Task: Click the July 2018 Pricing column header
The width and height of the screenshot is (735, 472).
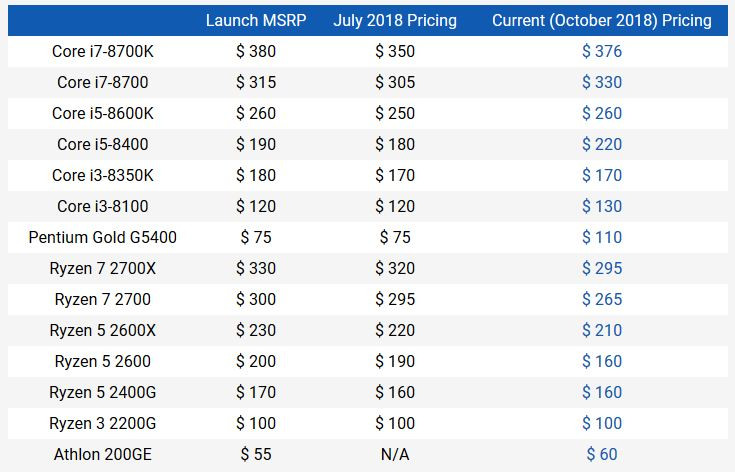Action: coord(395,20)
